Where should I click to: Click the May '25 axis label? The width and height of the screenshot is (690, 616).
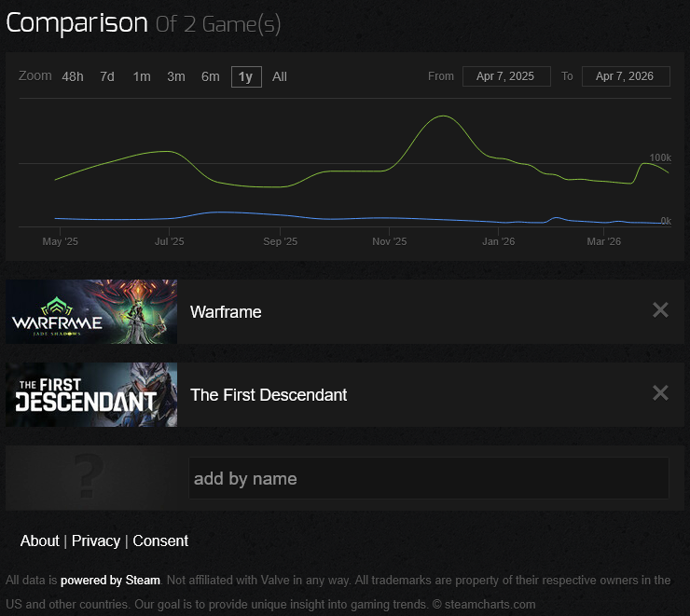coord(61,241)
